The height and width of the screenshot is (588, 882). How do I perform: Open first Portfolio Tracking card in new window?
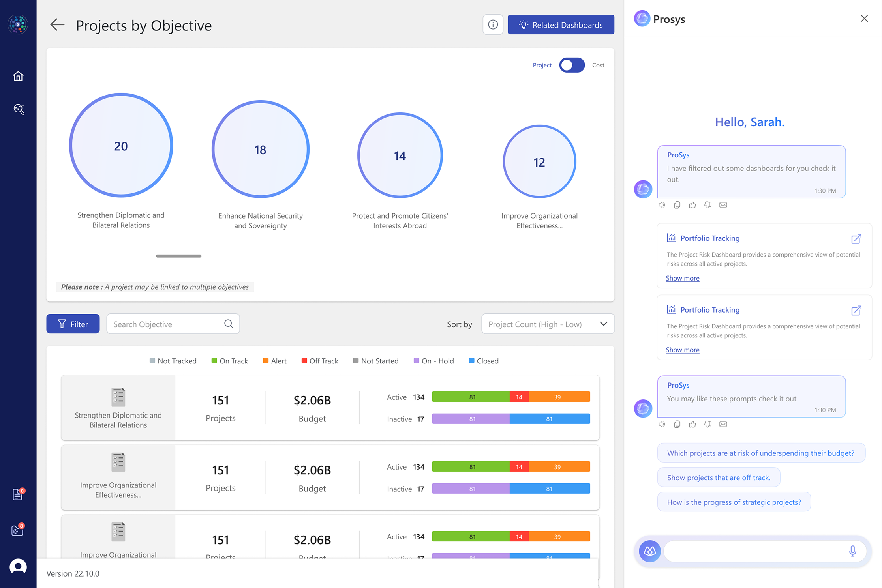pos(856,239)
